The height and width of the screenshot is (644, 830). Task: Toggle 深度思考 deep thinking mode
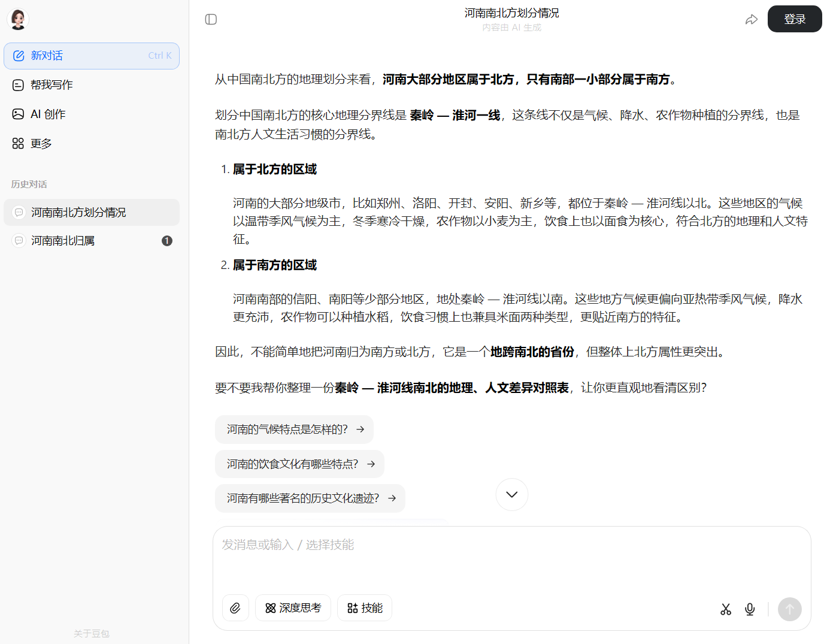293,608
